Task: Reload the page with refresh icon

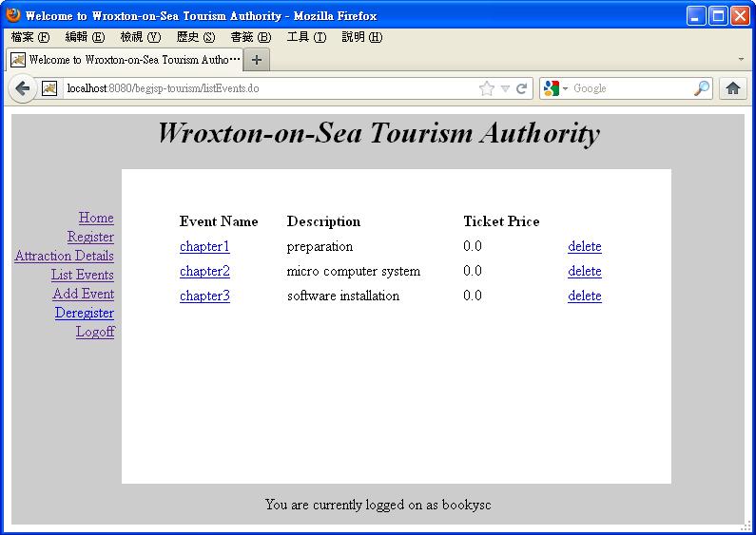Action: (522, 88)
